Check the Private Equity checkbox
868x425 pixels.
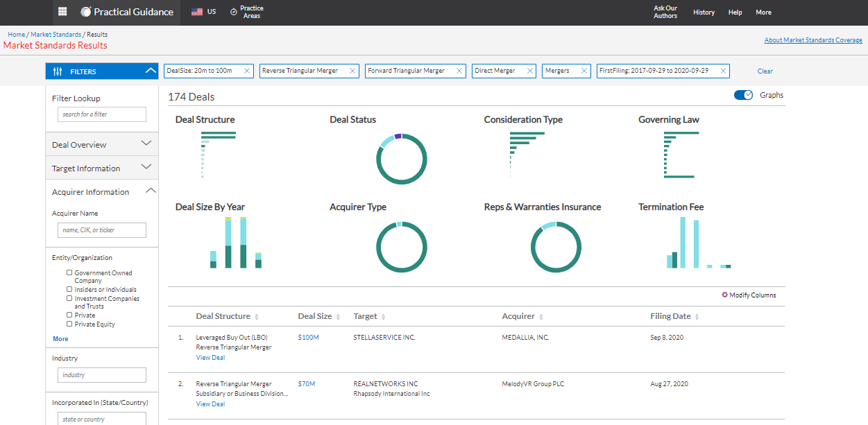click(69, 324)
